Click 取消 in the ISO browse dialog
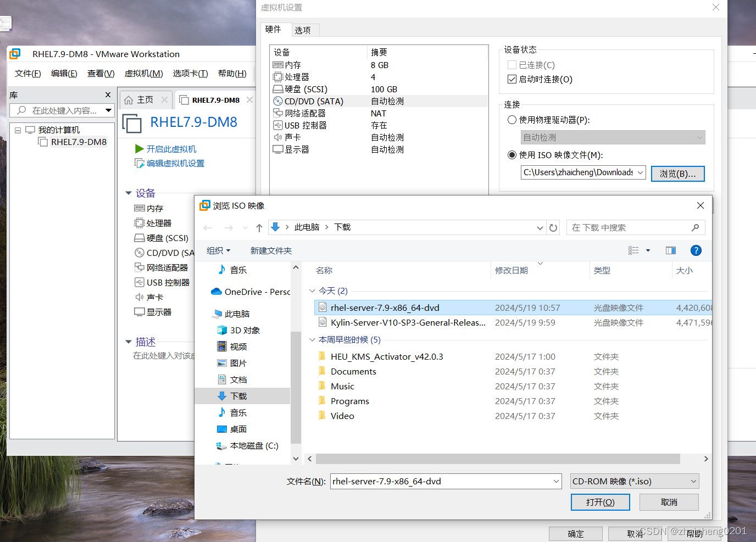Image resolution: width=756 pixels, height=542 pixels. pos(669,502)
